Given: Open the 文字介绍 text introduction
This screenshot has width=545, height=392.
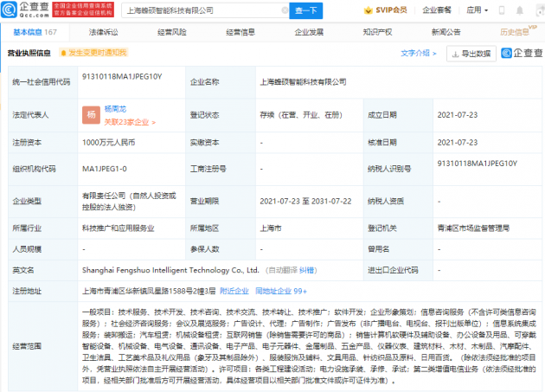Looking at the screenshot, I should (419, 53).
